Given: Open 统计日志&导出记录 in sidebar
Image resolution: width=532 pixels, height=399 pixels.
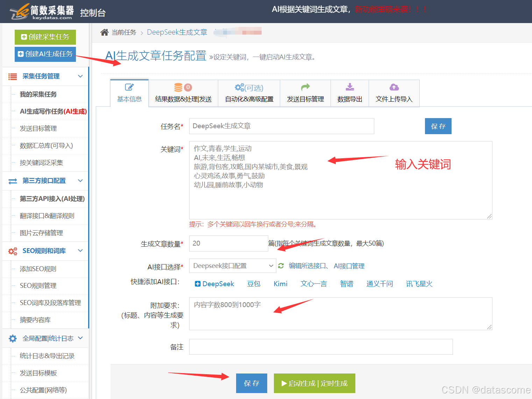Looking at the screenshot, I should coord(47,356).
